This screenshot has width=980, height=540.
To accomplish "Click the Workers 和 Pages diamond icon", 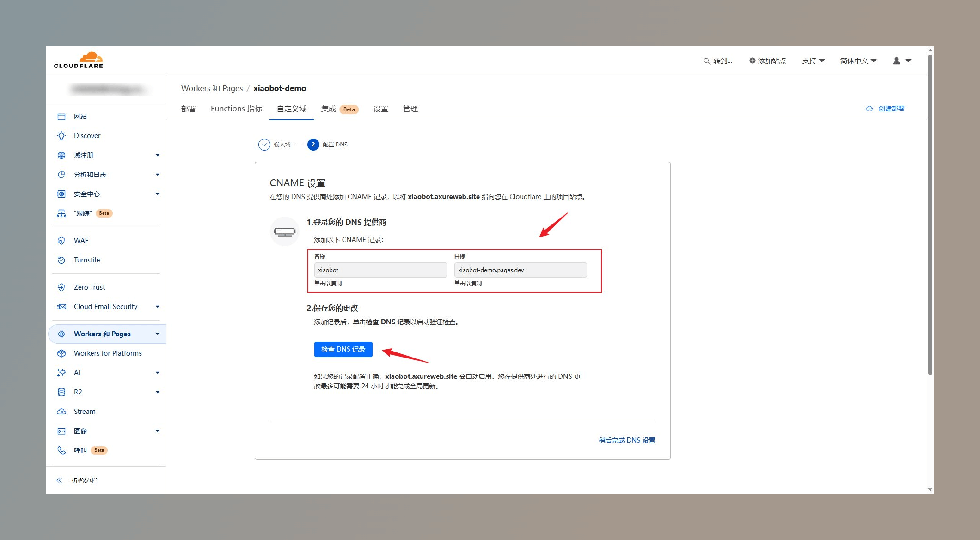I will 61,334.
